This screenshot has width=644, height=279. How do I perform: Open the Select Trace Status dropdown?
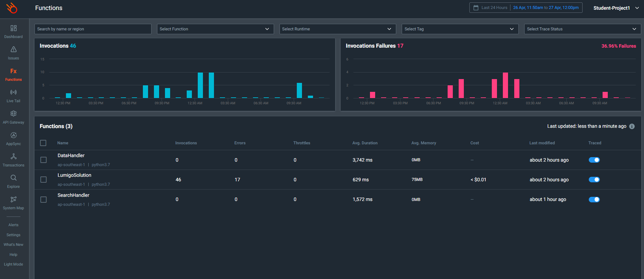tap(583, 29)
